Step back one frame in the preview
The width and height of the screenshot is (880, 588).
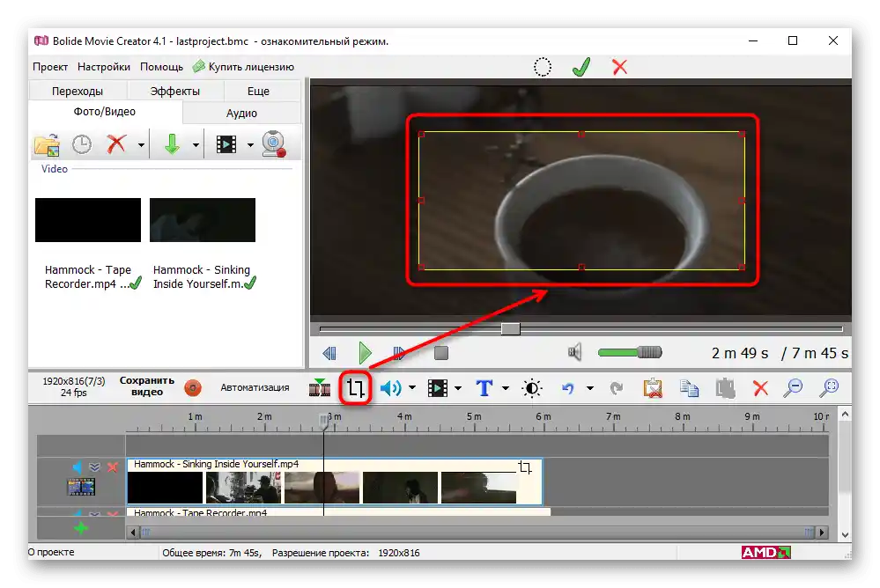point(329,353)
